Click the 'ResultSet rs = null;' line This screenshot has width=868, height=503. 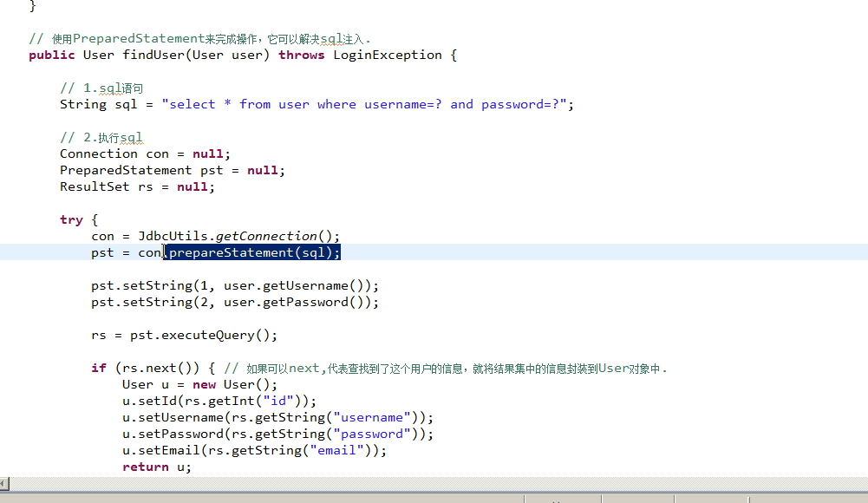[137, 187]
